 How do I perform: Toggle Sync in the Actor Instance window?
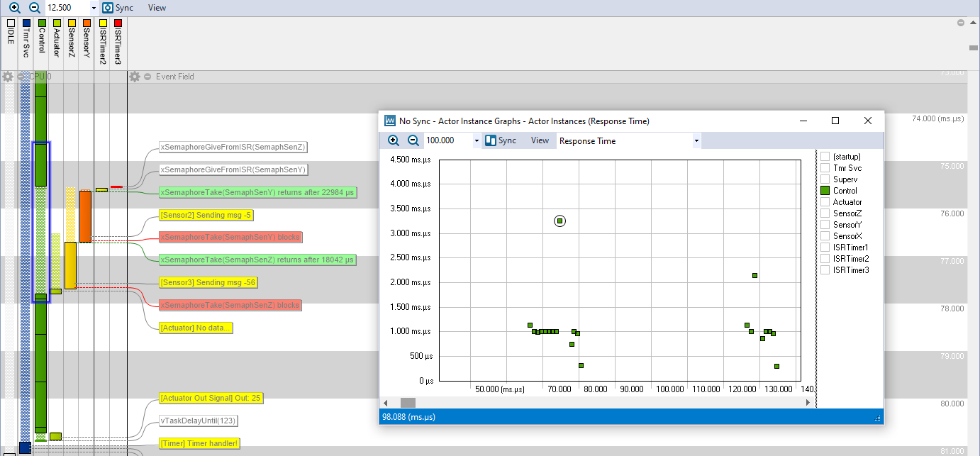[501, 140]
